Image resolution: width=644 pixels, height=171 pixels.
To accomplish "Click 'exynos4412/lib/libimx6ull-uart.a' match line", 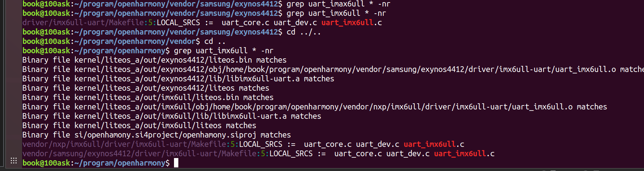I will 178,79.
